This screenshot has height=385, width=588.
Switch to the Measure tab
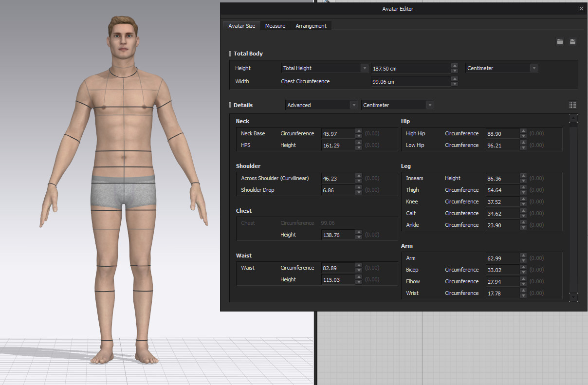click(275, 26)
